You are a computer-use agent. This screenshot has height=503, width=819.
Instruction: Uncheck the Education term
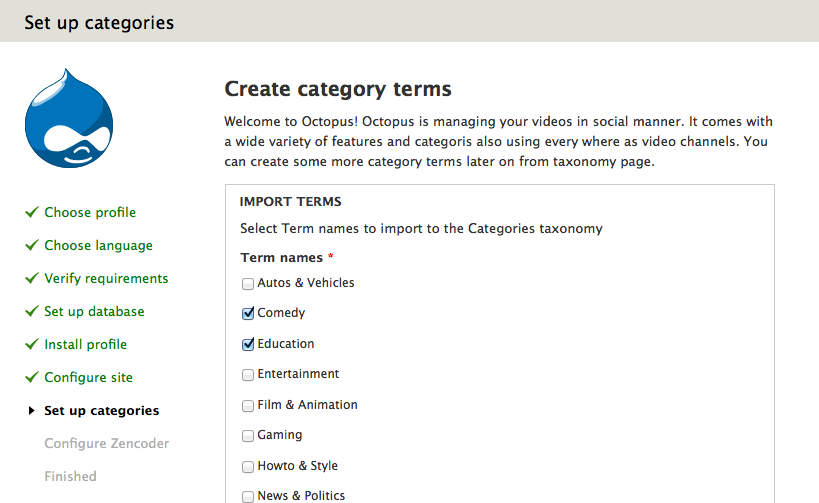248,344
